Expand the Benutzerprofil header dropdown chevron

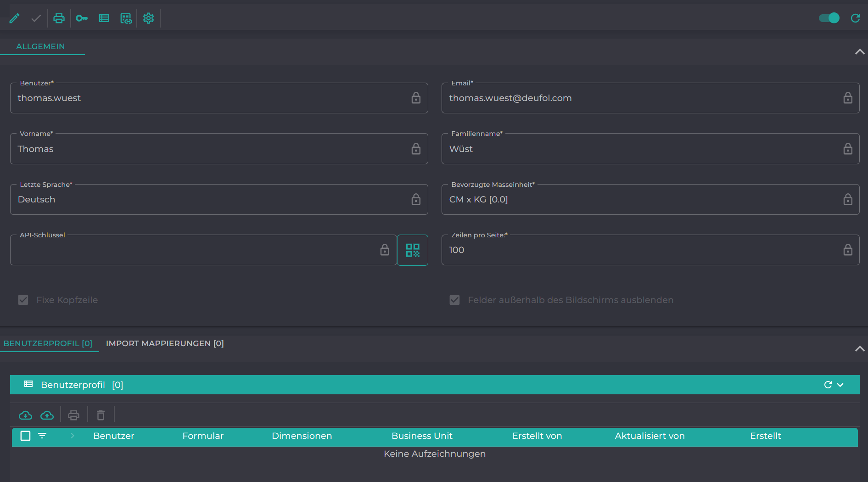pyautogui.click(x=840, y=385)
